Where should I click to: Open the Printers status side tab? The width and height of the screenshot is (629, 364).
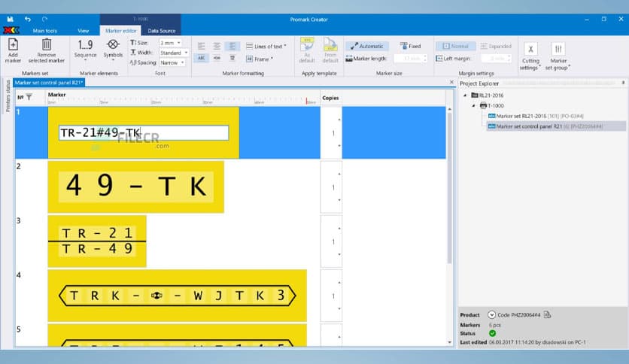coord(8,96)
